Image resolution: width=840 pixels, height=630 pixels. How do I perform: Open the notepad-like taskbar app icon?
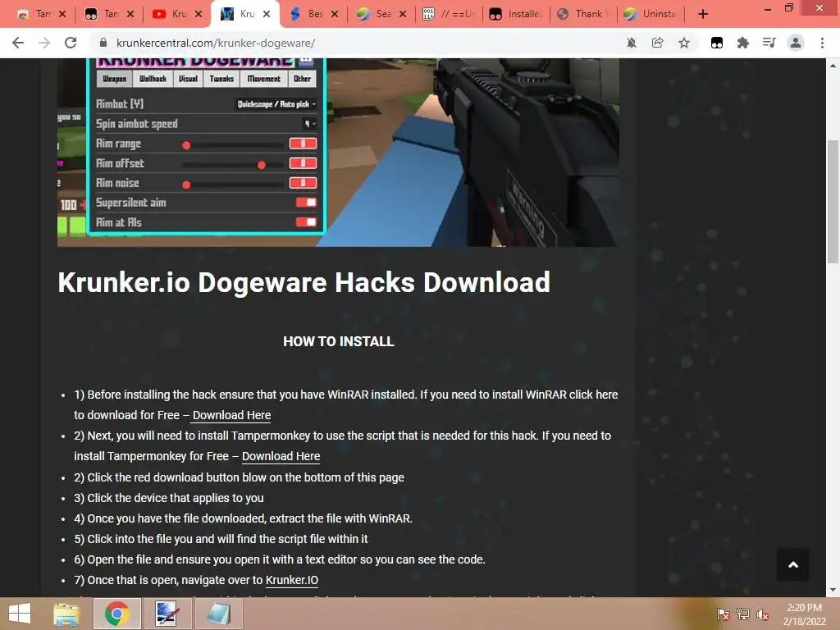coord(218,614)
